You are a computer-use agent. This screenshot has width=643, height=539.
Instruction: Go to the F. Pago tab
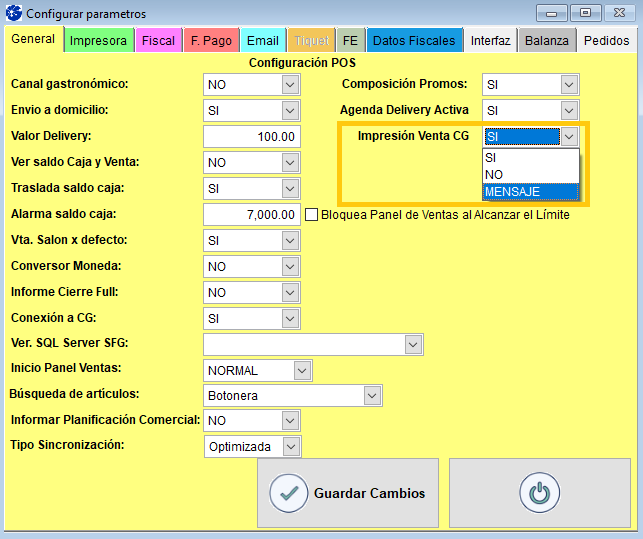tap(210, 41)
